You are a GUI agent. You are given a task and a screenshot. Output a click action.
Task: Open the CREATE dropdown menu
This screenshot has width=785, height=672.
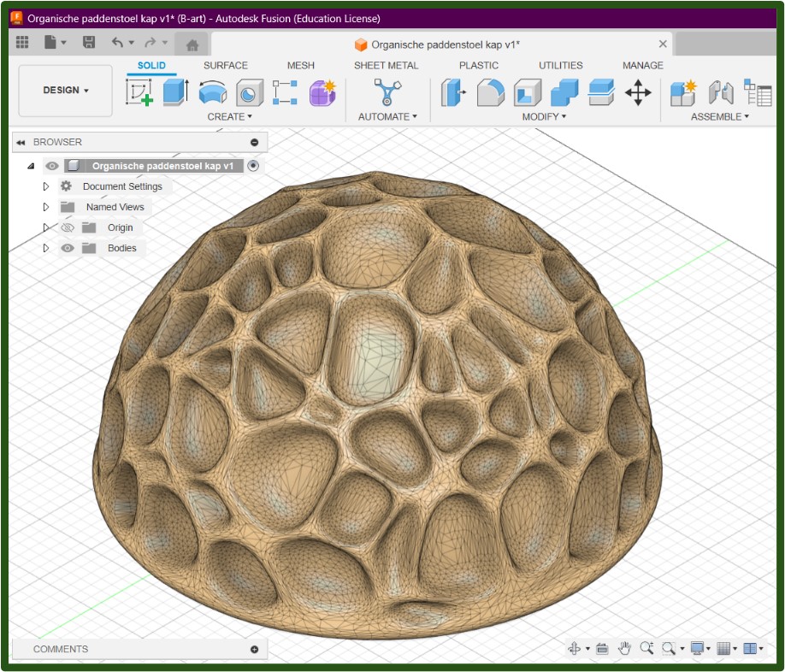229,116
